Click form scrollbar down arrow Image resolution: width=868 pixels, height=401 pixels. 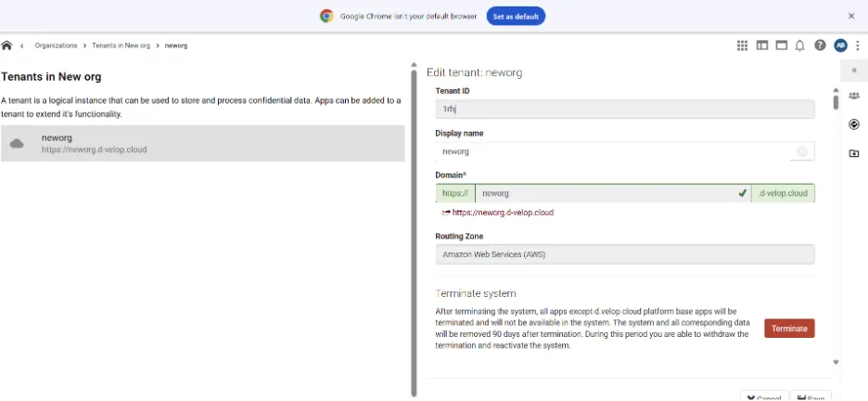(836, 362)
